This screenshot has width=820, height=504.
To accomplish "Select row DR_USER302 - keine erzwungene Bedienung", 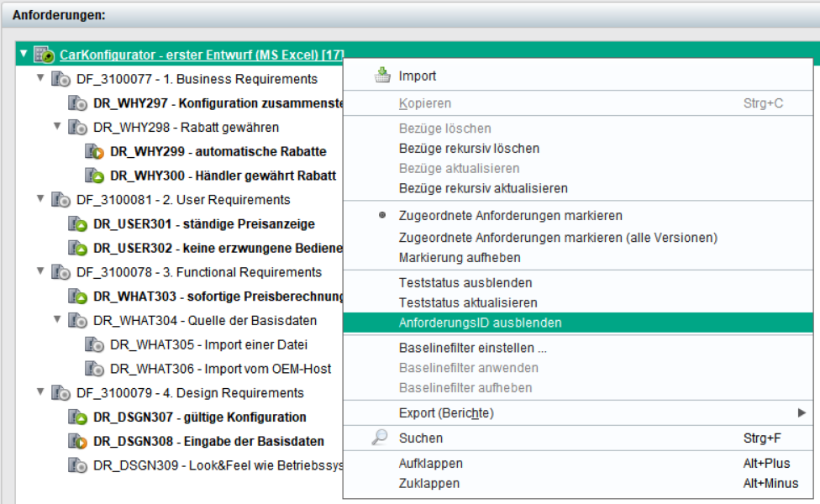I will coord(218,249).
